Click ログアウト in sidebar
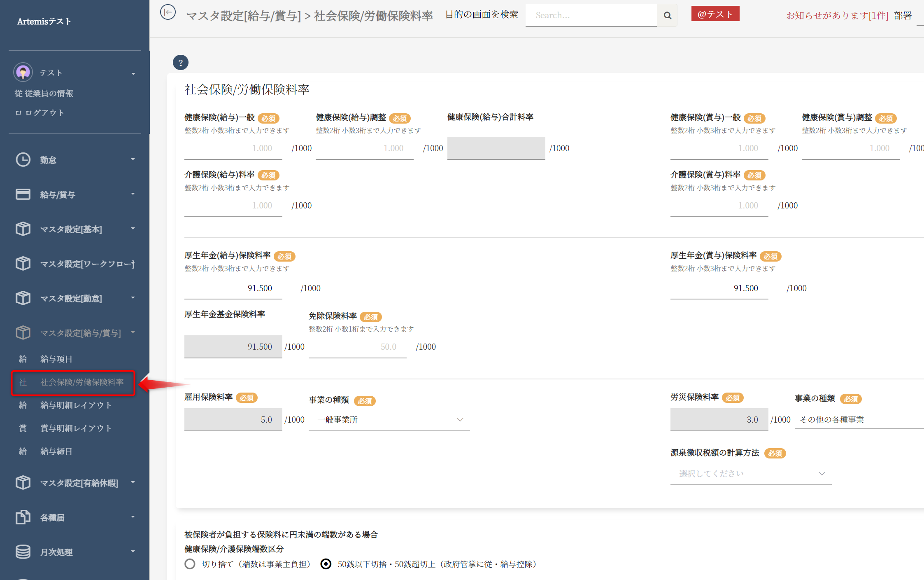Screen dimensions: 924x580 (x=44, y=113)
